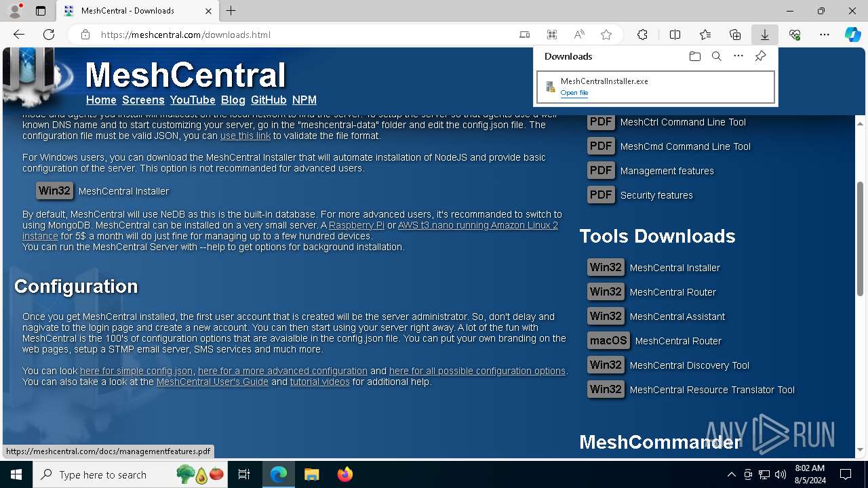
Task: Open YouTube in site navigation
Action: (x=193, y=100)
